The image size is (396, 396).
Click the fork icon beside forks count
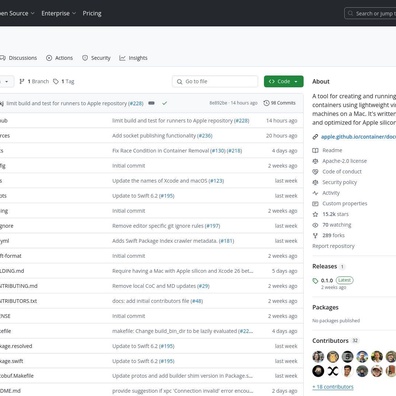pyautogui.click(x=315, y=235)
